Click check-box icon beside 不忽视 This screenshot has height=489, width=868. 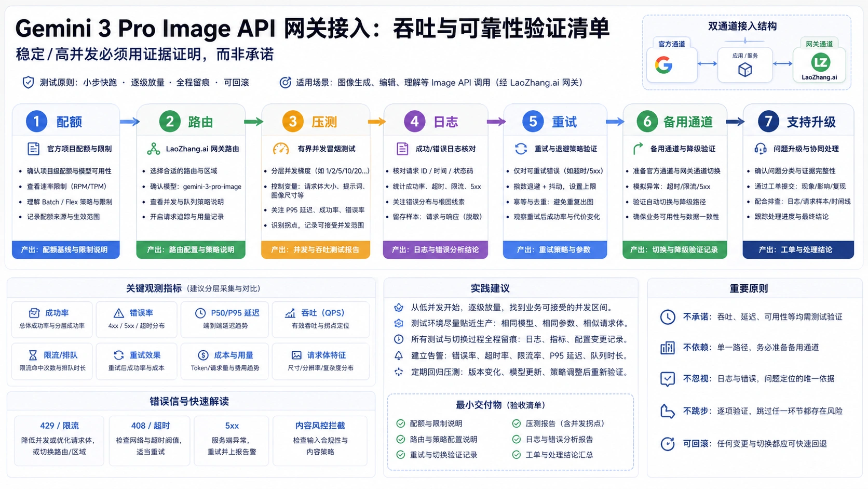668,379
